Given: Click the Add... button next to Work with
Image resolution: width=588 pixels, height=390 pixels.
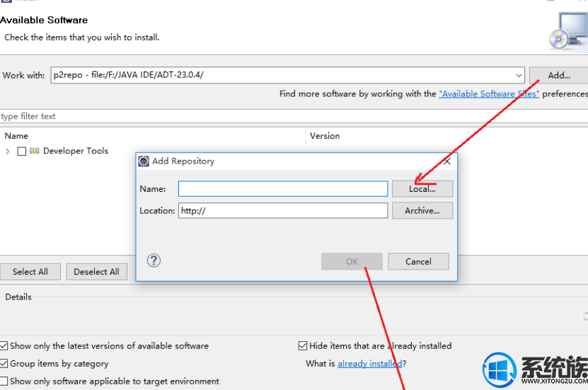Looking at the screenshot, I should [559, 75].
